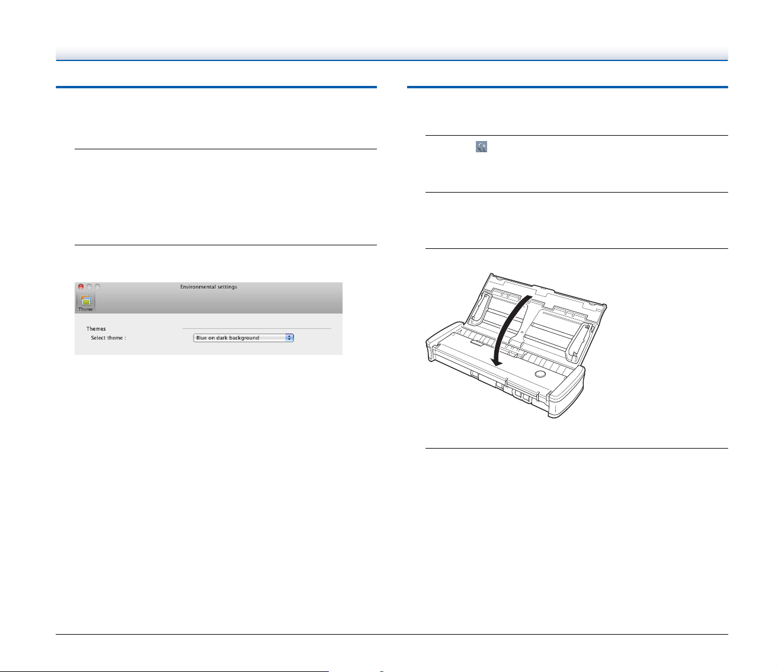Click the 'Select theme :' label
This screenshot has width=784, height=672.
click(108, 338)
